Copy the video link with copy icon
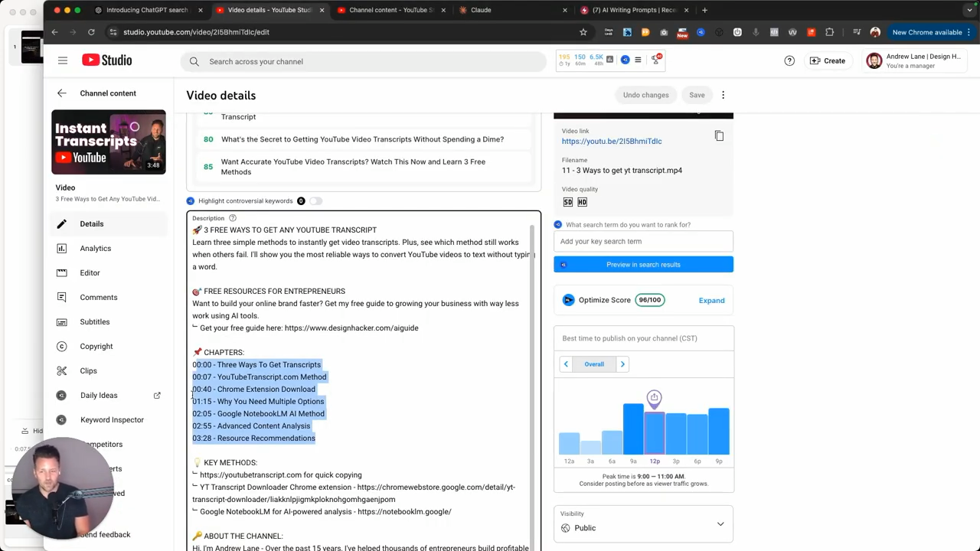Screen dimensions: 980x551 click(719, 136)
